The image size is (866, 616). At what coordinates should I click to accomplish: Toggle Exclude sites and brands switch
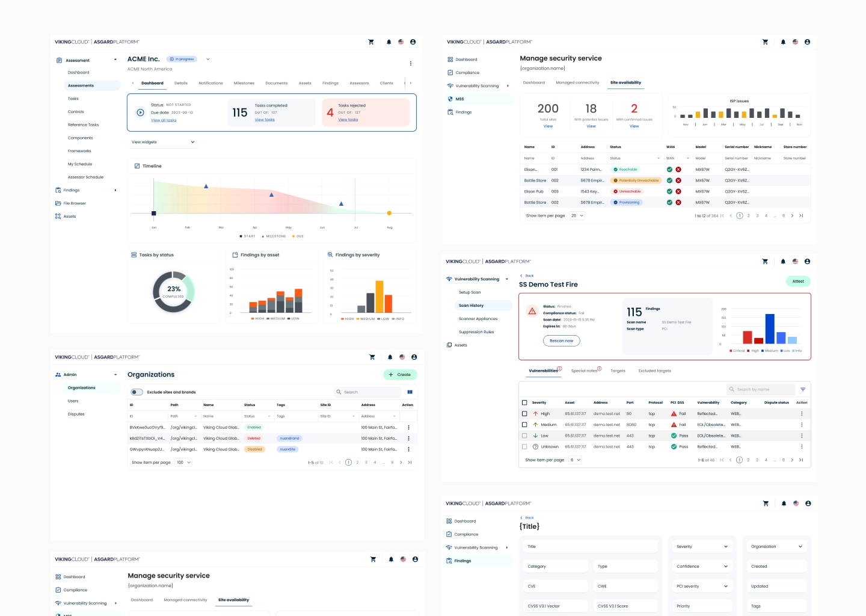point(137,392)
